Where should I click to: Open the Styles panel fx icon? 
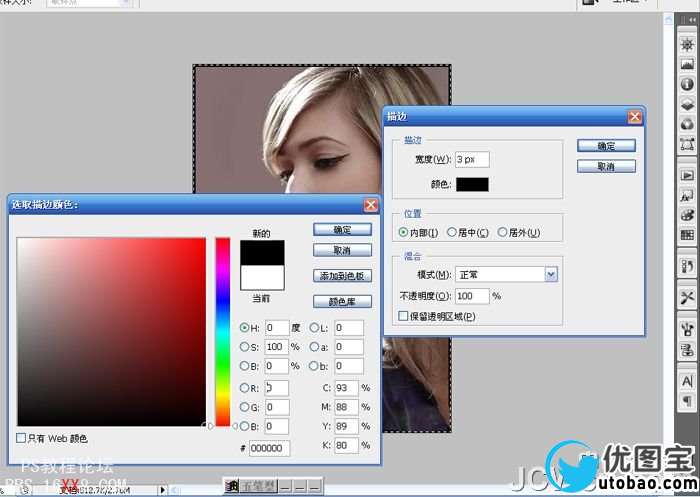coord(687,195)
